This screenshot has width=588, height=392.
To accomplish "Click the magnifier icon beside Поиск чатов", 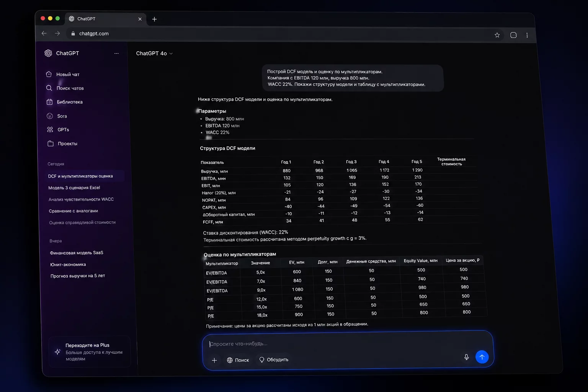I will (49, 88).
